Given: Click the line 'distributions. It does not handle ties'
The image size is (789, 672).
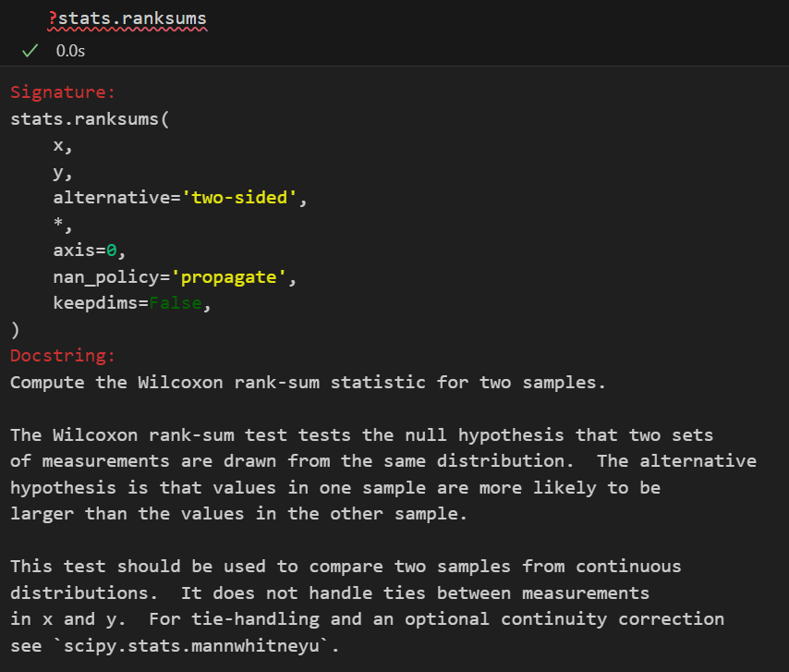Looking at the screenshot, I should [330, 593].
